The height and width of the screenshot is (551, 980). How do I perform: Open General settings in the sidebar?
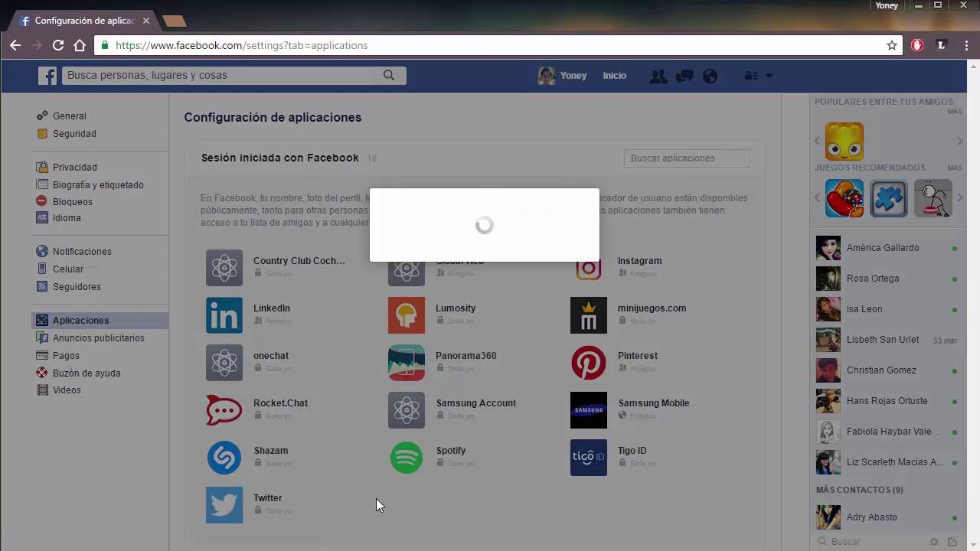point(69,116)
